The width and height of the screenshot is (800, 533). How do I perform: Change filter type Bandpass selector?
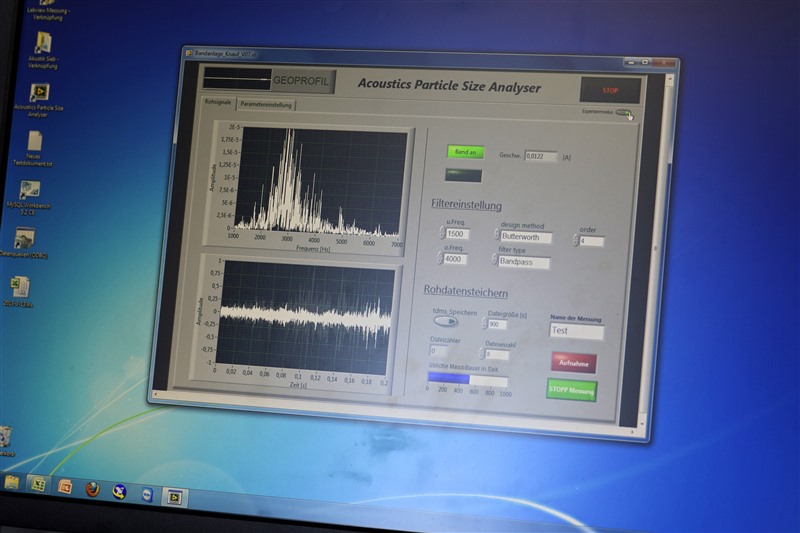click(x=523, y=262)
